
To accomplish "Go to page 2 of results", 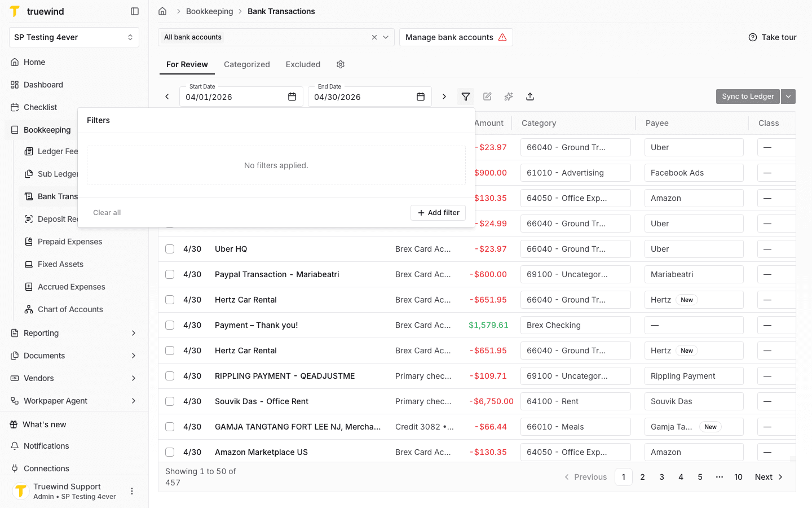I will coord(642,477).
